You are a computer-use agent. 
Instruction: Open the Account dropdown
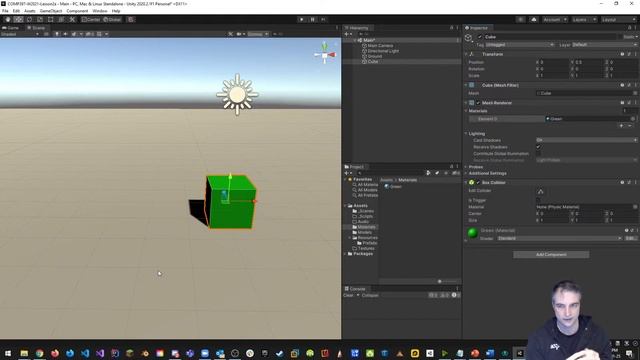point(554,20)
